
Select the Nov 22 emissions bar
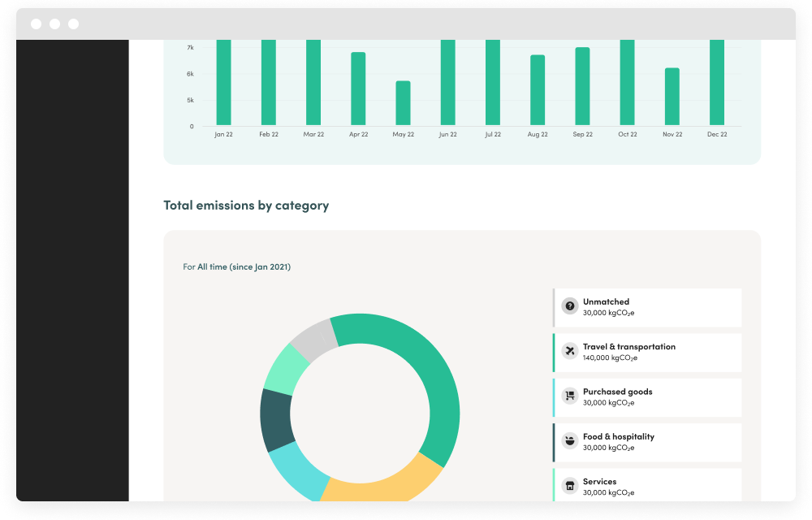672,96
